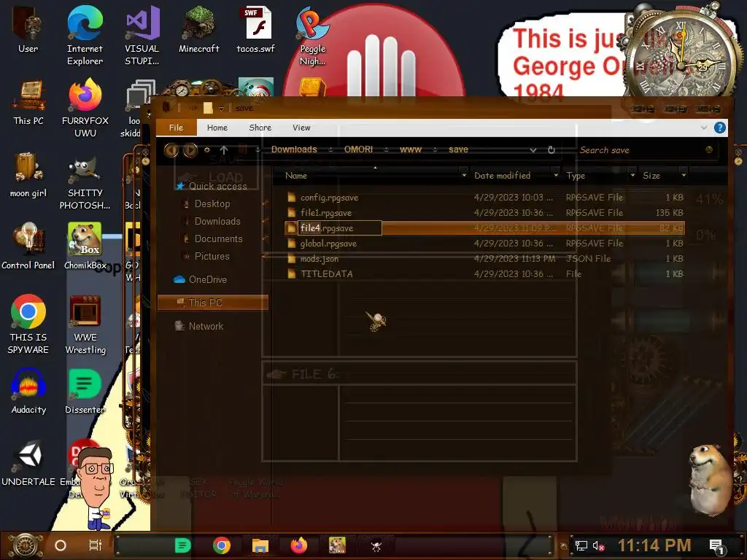Image resolution: width=747 pixels, height=560 pixels.
Task: Click the muted volume tray icon
Action: pyautogui.click(x=598, y=546)
